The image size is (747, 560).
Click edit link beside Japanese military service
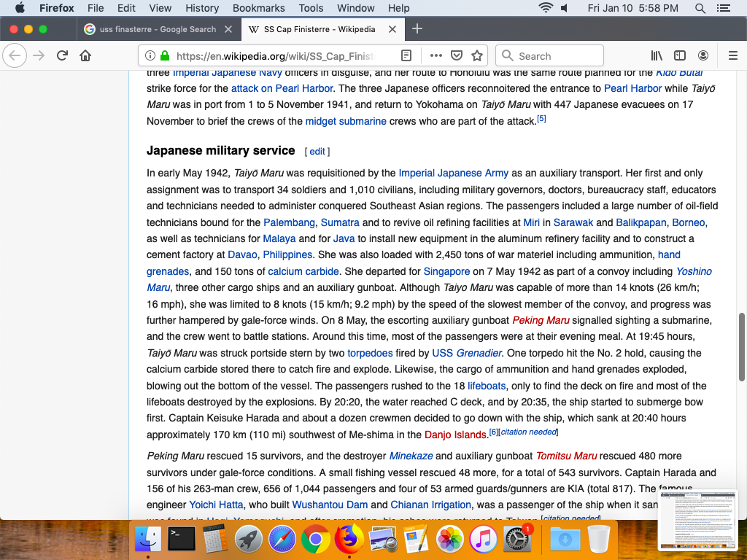(x=317, y=152)
